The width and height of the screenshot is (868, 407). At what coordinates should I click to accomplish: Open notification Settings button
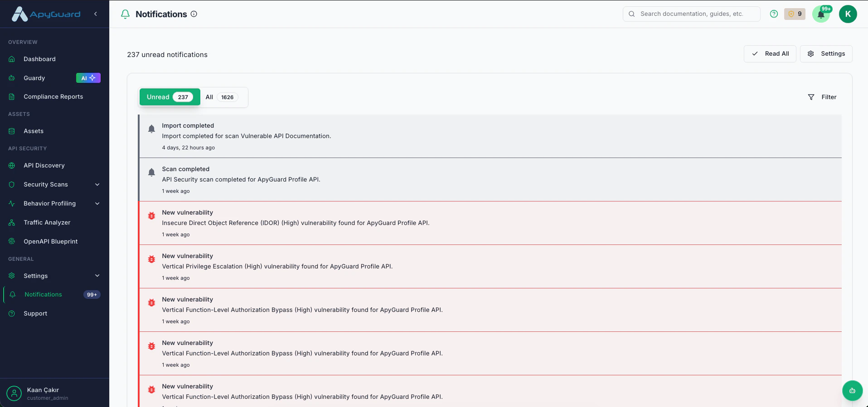(x=826, y=54)
